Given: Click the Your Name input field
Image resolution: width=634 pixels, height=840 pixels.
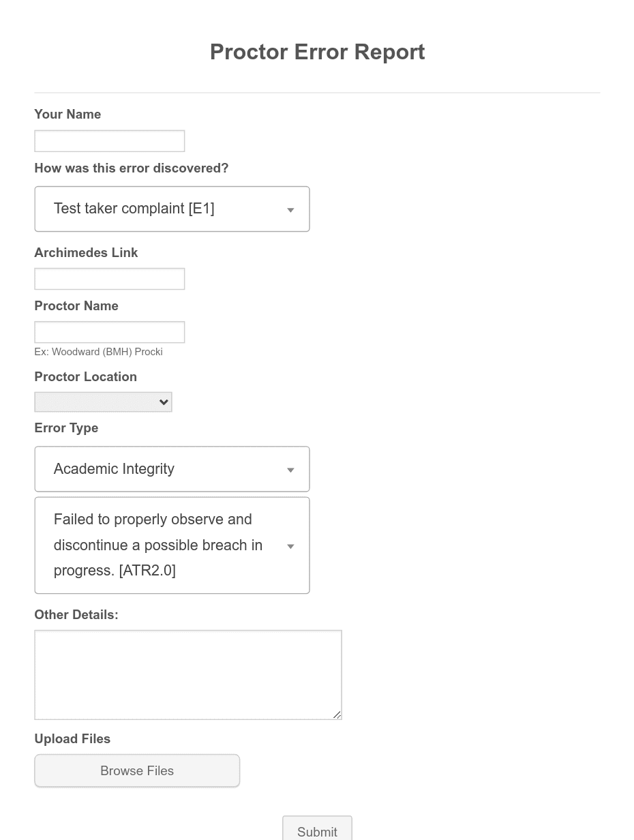Looking at the screenshot, I should [x=110, y=141].
